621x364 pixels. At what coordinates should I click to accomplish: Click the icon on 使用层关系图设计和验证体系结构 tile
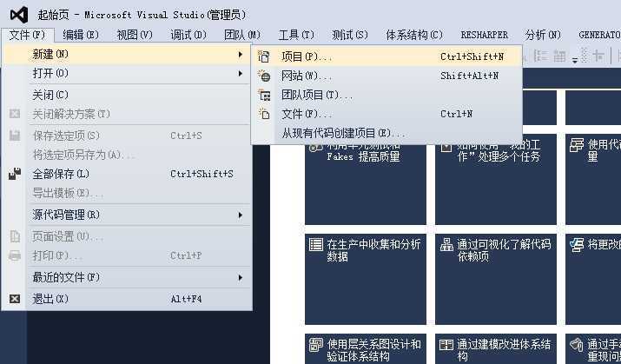click(x=316, y=345)
